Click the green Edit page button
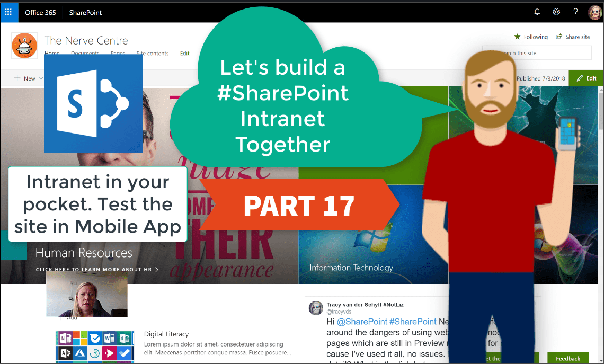Screen dimensions: 604x364 [586, 78]
